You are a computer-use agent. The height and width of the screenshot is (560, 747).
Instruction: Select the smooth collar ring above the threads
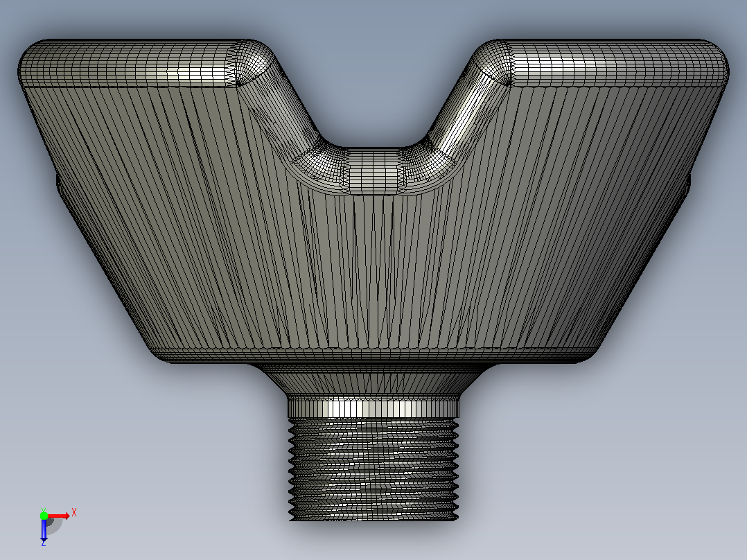point(373,408)
